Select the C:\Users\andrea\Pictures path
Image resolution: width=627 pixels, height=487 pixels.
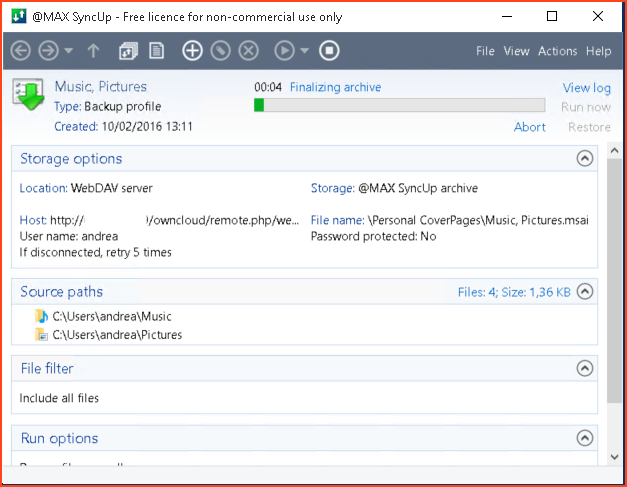[x=117, y=335]
